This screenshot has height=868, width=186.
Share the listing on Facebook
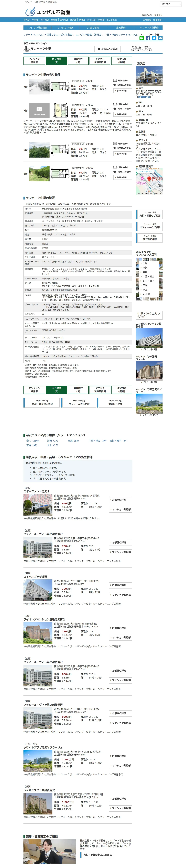coord(148,38)
